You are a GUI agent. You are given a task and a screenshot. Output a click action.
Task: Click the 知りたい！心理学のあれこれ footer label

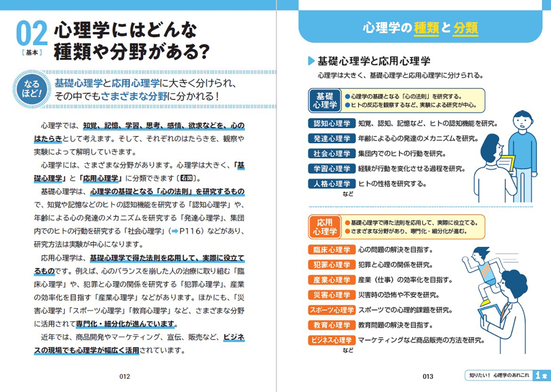(499, 375)
